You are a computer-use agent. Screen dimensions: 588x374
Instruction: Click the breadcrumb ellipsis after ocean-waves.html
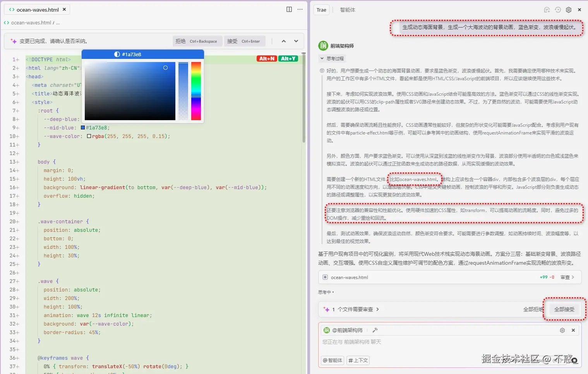point(58,23)
